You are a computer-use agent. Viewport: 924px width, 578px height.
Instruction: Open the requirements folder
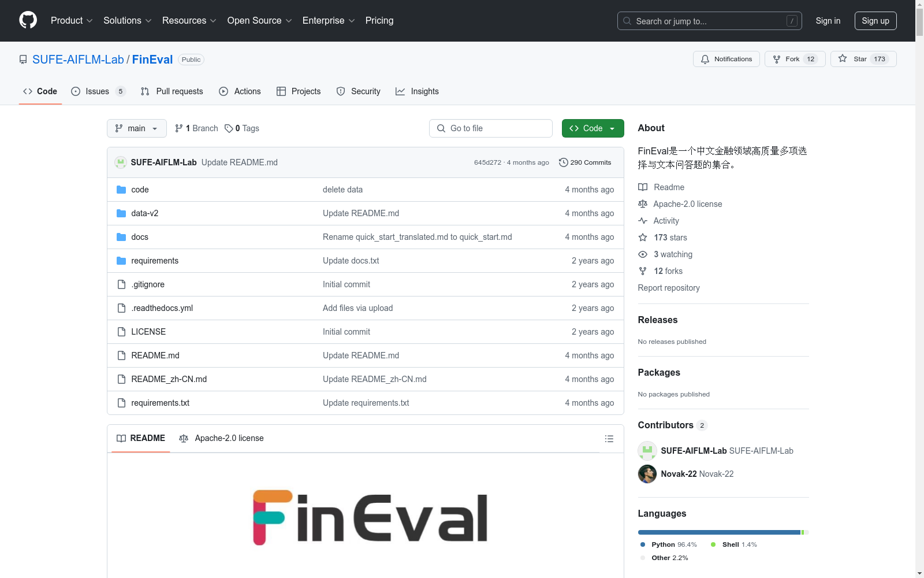pyautogui.click(x=155, y=261)
